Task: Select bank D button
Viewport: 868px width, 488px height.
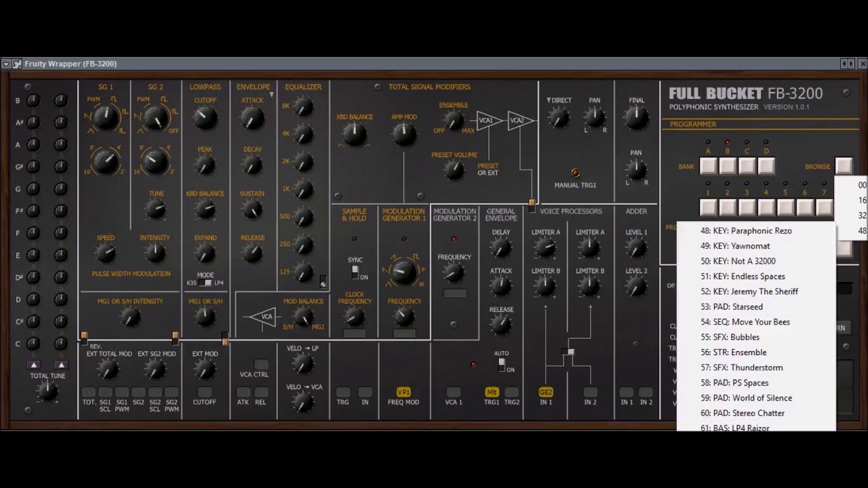Action: (766, 166)
